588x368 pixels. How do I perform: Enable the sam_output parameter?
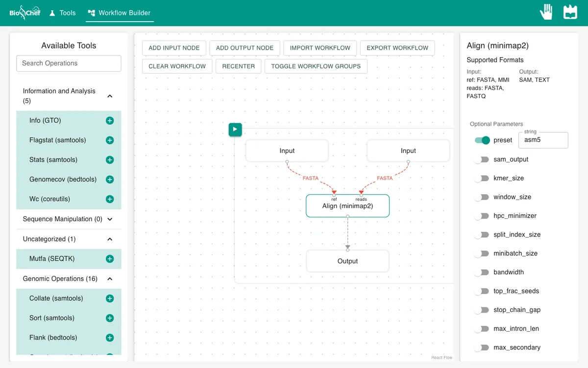coord(482,159)
